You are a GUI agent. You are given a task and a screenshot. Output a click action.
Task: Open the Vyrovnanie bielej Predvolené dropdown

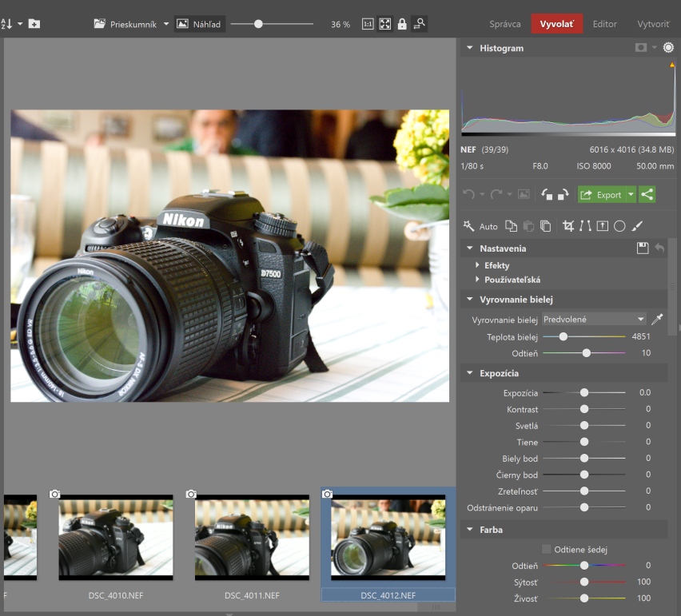coord(594,320)
